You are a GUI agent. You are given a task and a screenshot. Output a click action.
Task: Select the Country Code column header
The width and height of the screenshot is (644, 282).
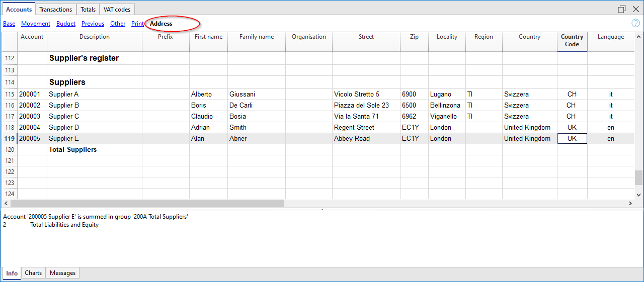coord(572,41)
